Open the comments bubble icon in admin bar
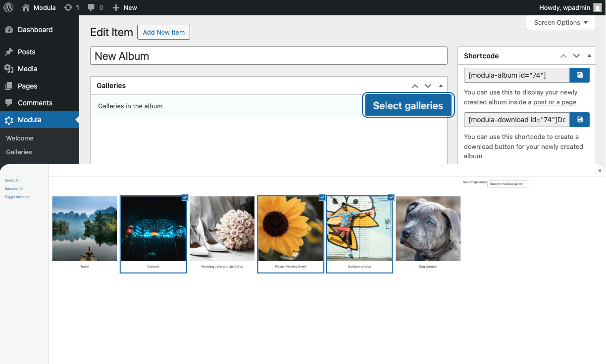The image size is (606, 364). pos(91,7)
